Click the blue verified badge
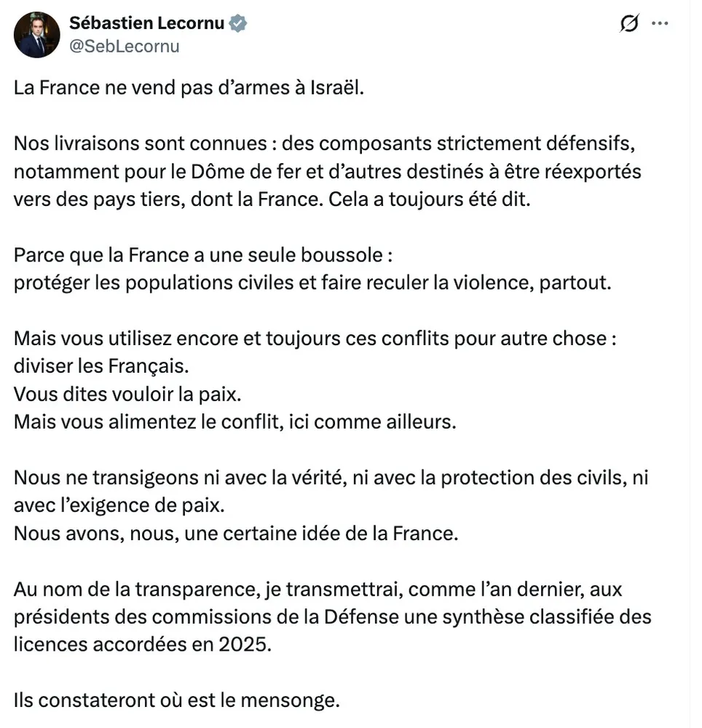 point(238,24)
